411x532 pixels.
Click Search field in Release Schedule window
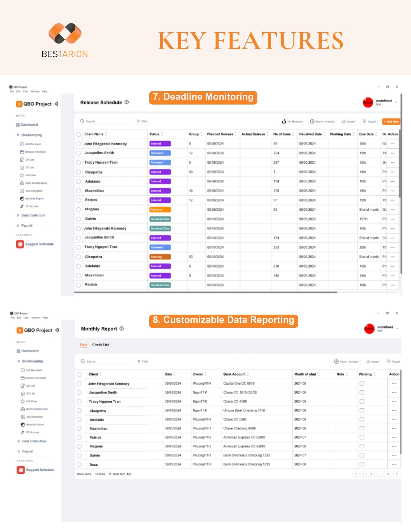pos(104,121)
